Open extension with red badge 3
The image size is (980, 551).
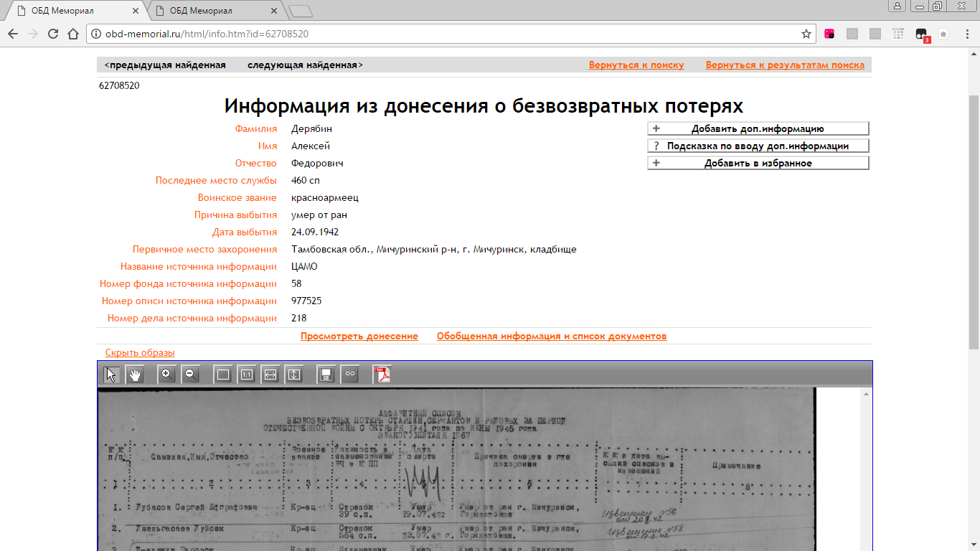[922, 34]
